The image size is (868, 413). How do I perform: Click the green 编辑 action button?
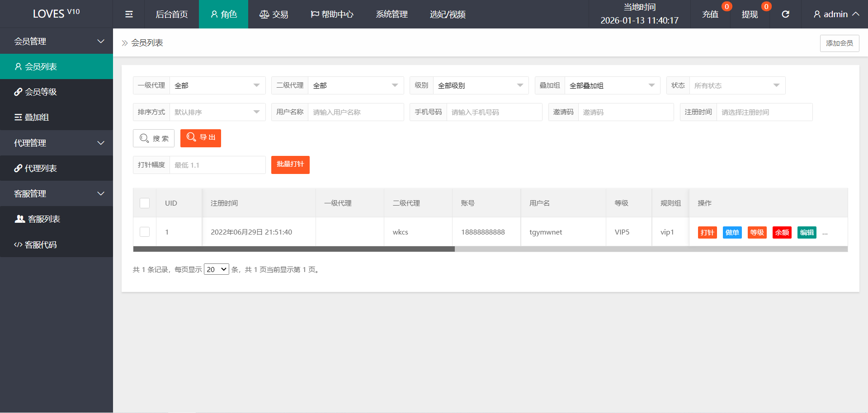807,232
